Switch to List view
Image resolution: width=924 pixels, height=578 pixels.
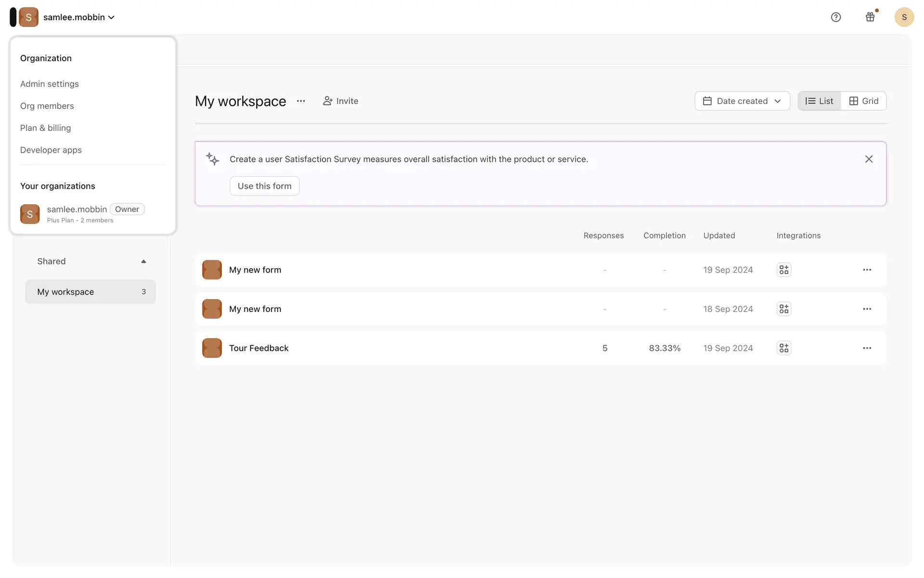pyautogui.click(x=819, y=101)
